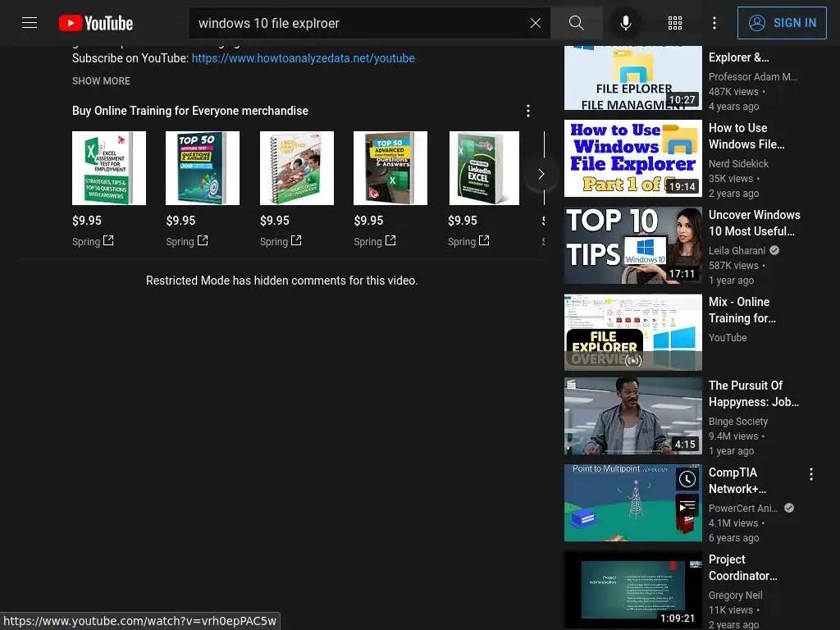
Task: Open the PowerCert Ani... channel name
Action: pyautogui.click(x=743, y=509)
